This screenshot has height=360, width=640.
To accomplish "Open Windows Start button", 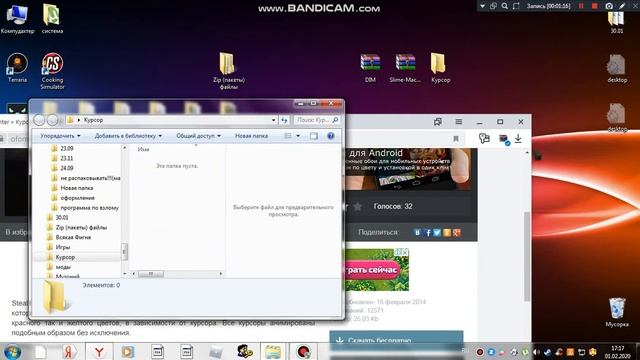I will coord(12,352).
